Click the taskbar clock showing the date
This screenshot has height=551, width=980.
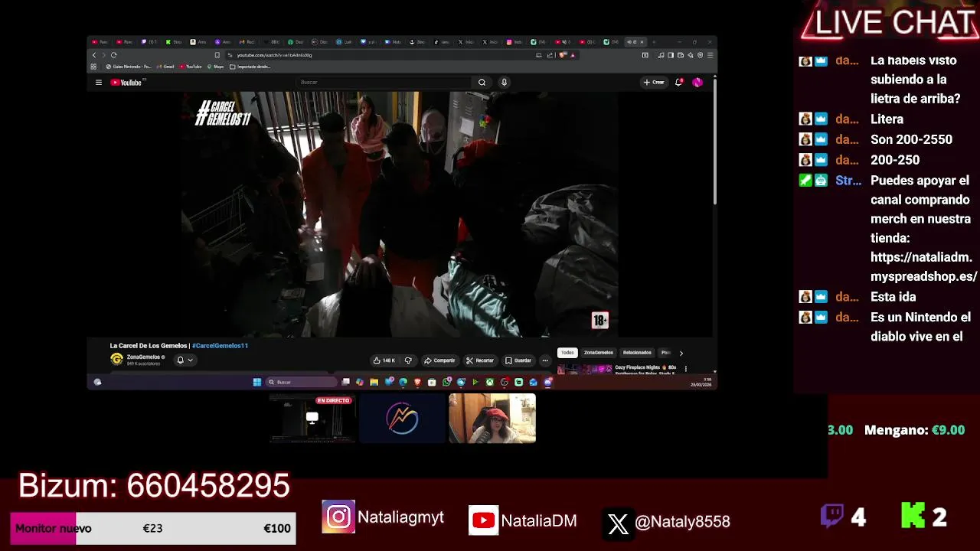click(701, 382)
